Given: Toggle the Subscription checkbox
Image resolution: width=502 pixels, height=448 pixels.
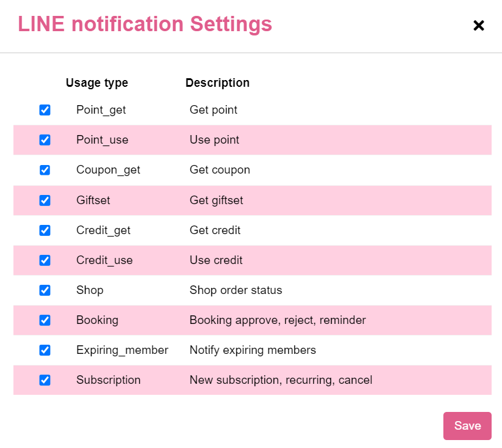Looking at the screenshot, I should 45,380.
